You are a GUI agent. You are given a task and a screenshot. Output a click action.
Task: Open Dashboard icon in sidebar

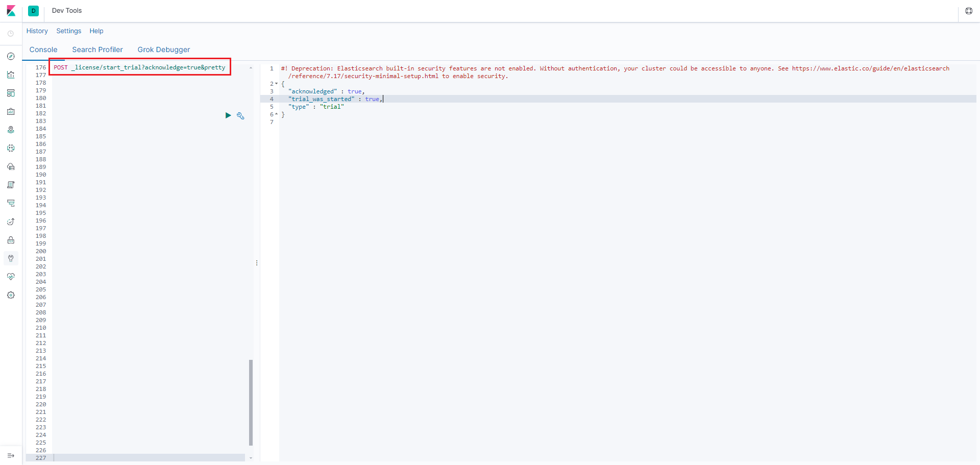pos(11,93)
